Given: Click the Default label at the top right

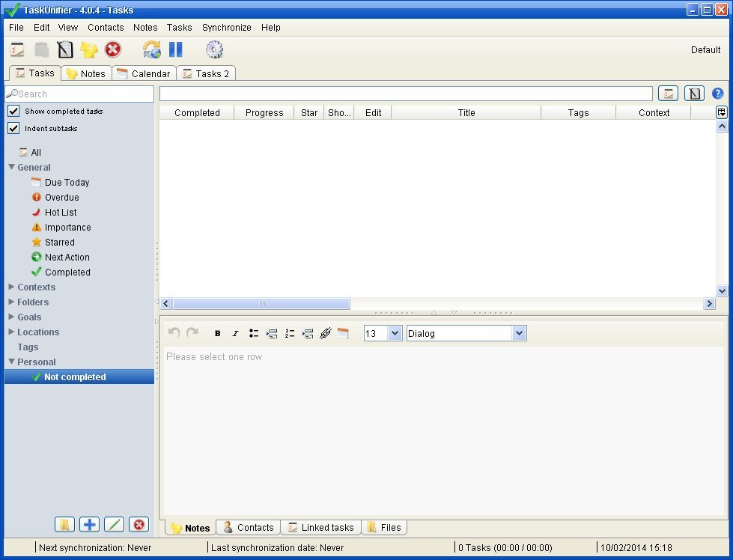Looking at the screenshot, I should pos(705,50).
